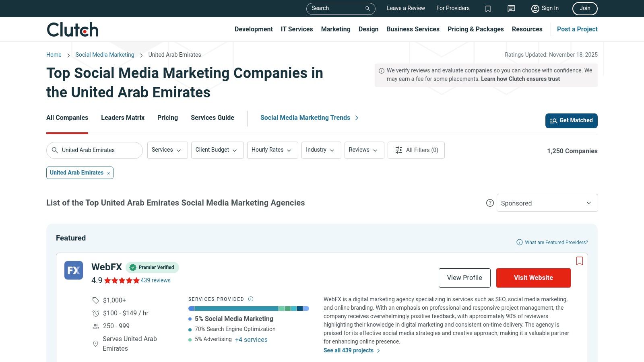
Task: Switch to the Leaders Matrix tab
Action: point(123,117)
